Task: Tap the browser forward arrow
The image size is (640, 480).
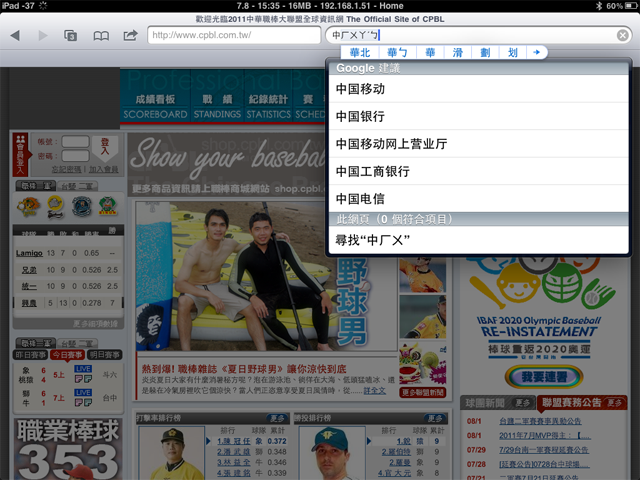Action: click(42, 36)
